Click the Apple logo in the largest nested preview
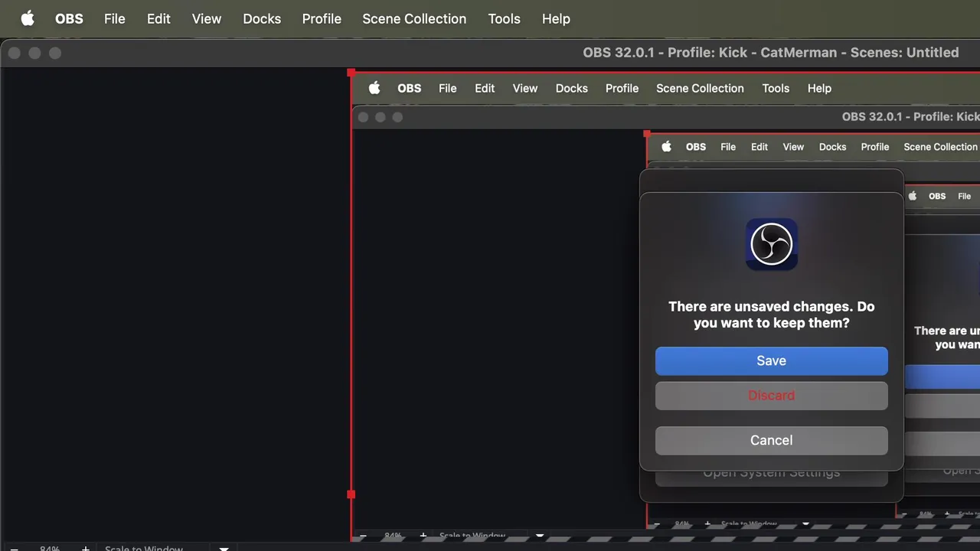 374,88
